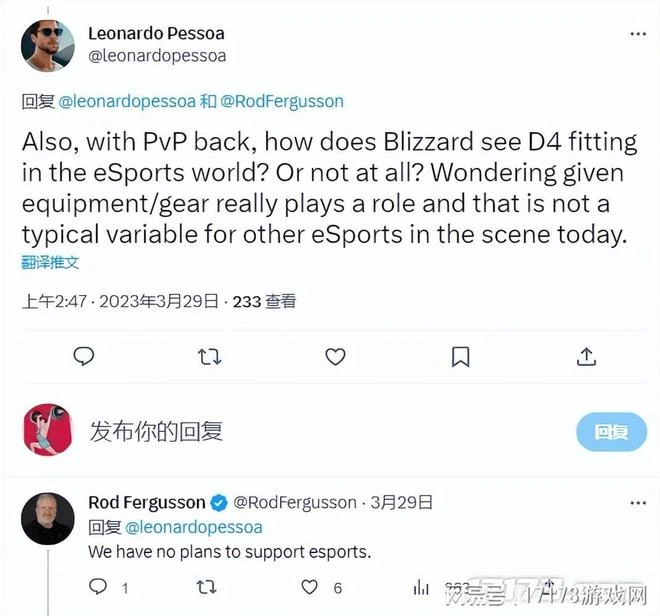This screenshot has height=616, width=660.
Task: View analytics of Rod Fergusson's reply
Action: pos(421,587)
